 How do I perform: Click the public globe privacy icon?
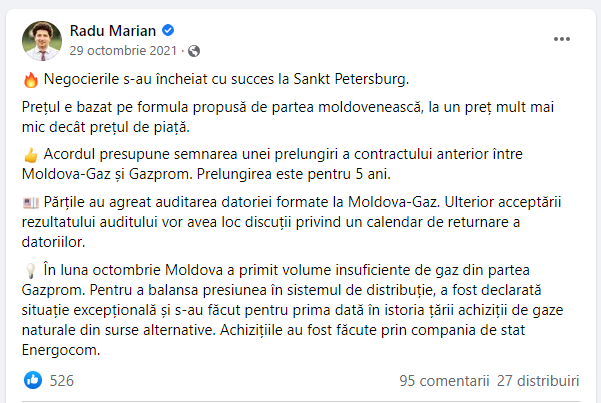[x=194, y=50]
